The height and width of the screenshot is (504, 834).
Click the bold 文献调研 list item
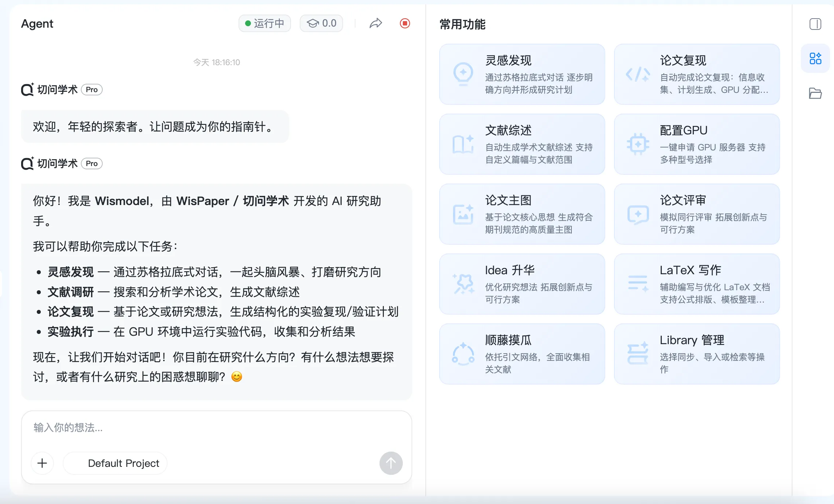pyautogui.click(x=71, y=292)
